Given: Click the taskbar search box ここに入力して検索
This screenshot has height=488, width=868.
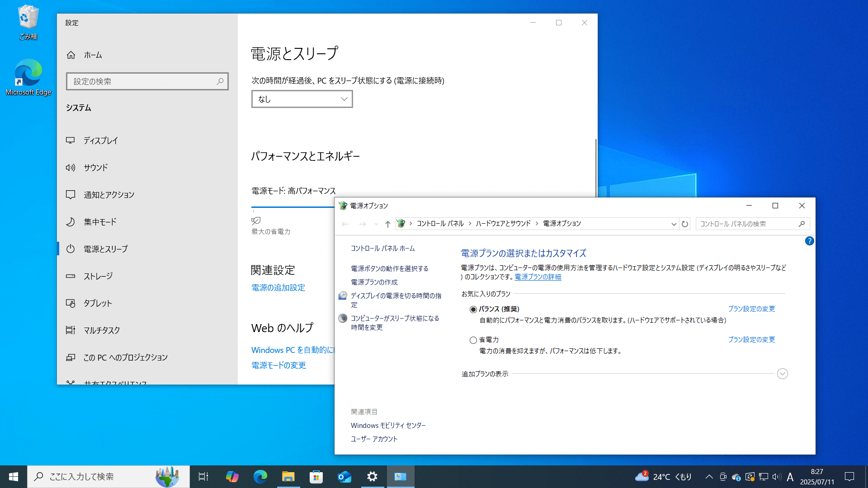Looking at the screenshot, I should point(108,477).
